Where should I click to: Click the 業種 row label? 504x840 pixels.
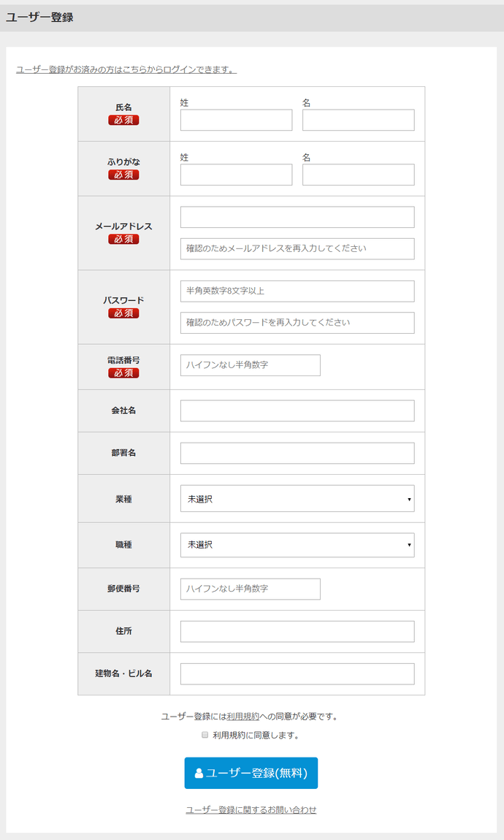(123, 499)
